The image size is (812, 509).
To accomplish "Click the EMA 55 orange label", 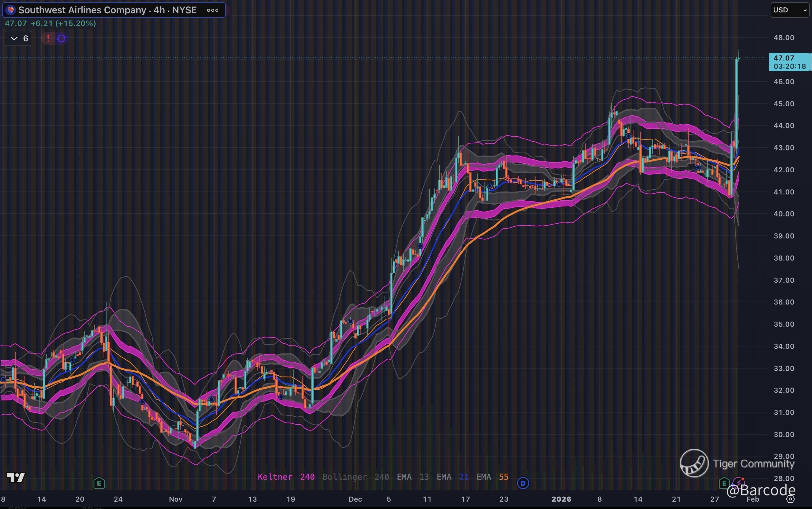I will pos(492,477).
